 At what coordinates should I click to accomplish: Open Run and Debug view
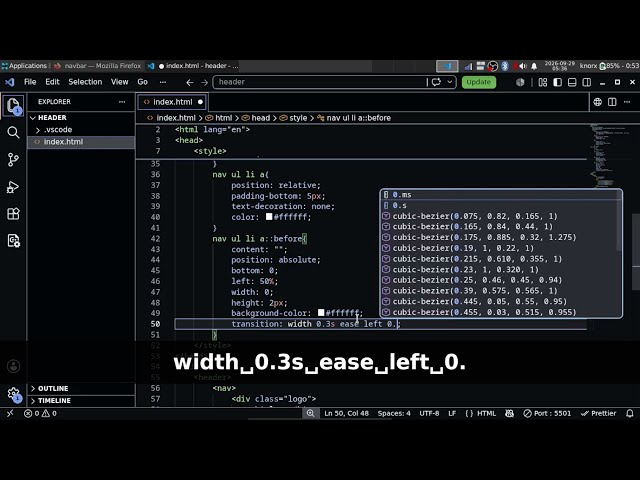[13, 187]
